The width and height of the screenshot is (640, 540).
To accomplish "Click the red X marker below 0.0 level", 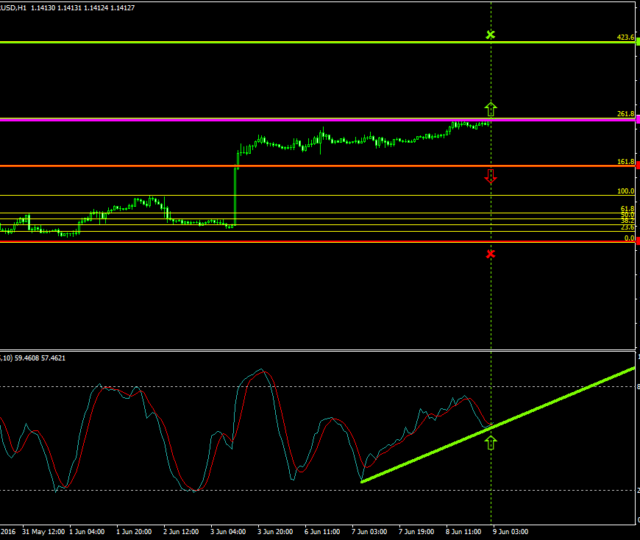I will [x=490, y=254].
